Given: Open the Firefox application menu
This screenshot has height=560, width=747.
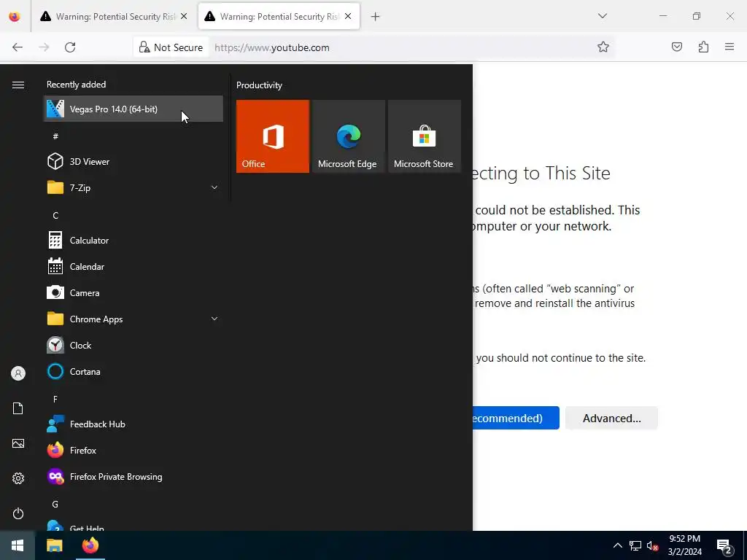Looking at the screenshot, I should click(729, 47).
